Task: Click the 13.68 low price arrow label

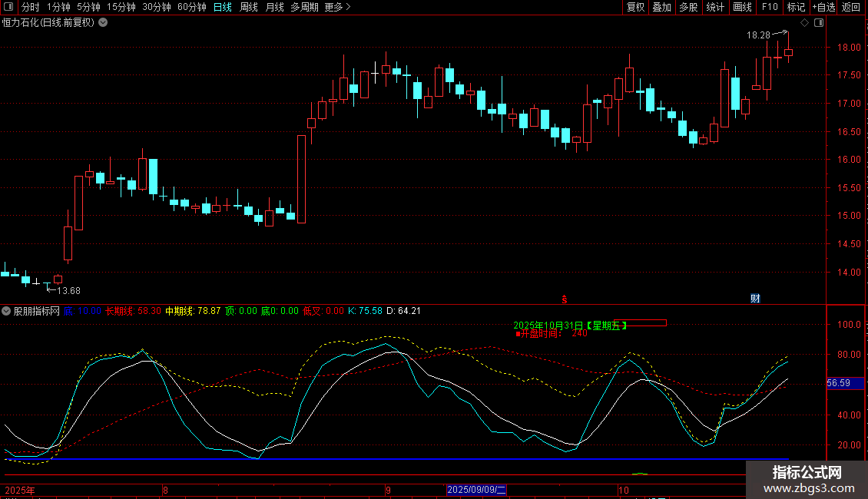Action: pos(68,290)
